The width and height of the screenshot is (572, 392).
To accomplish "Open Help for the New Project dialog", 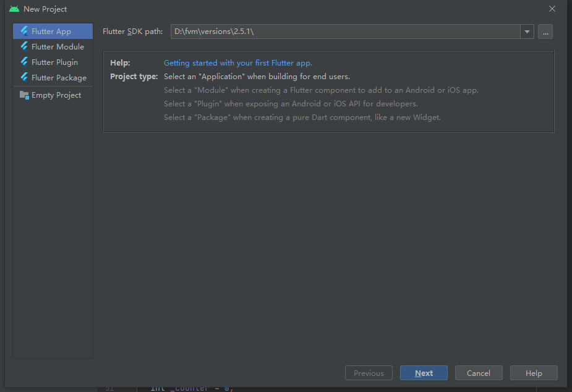I will coord(534,373).
